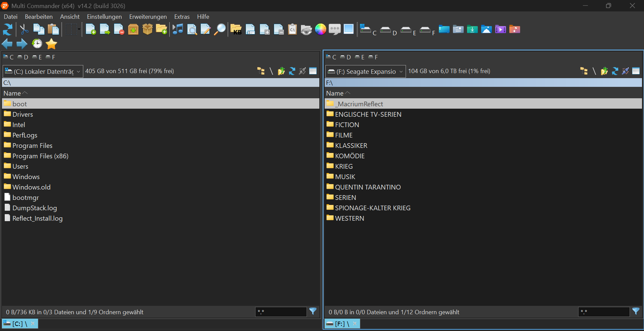This screenshot has height=331, width=644.
Task: Click the Cut scissors icon
Action: coord(24,30)
